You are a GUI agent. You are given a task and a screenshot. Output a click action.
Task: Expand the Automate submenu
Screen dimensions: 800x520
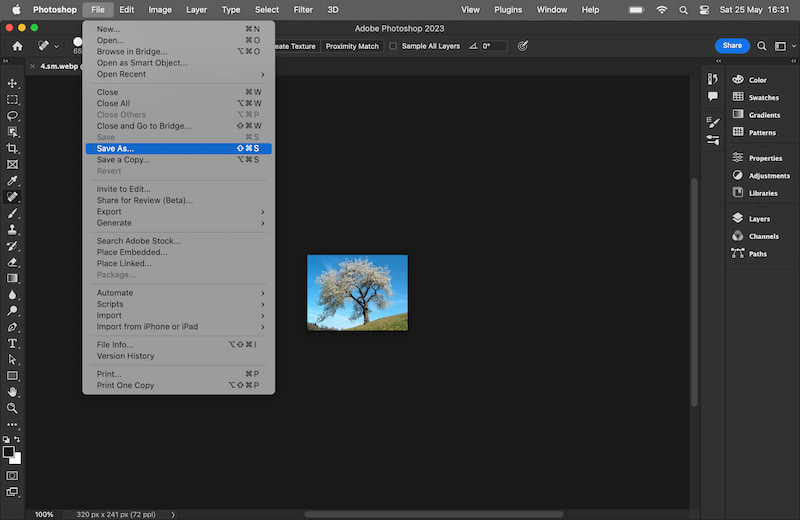click(179, 292)
